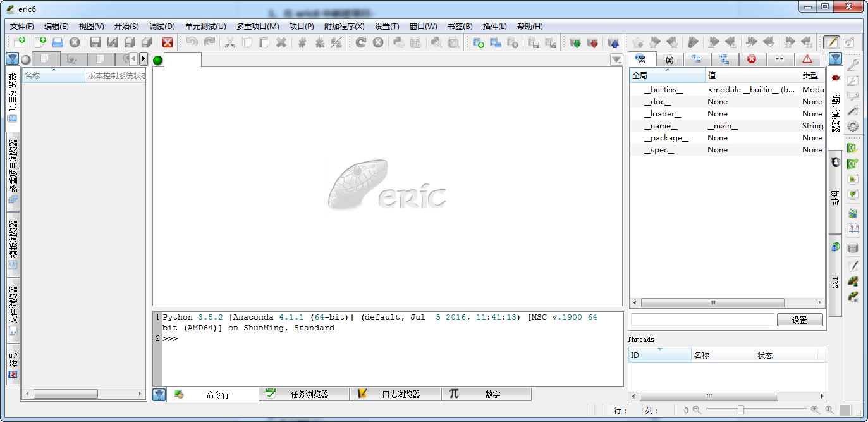Click the green status indicator on editor tab

[x=157, y=60]
